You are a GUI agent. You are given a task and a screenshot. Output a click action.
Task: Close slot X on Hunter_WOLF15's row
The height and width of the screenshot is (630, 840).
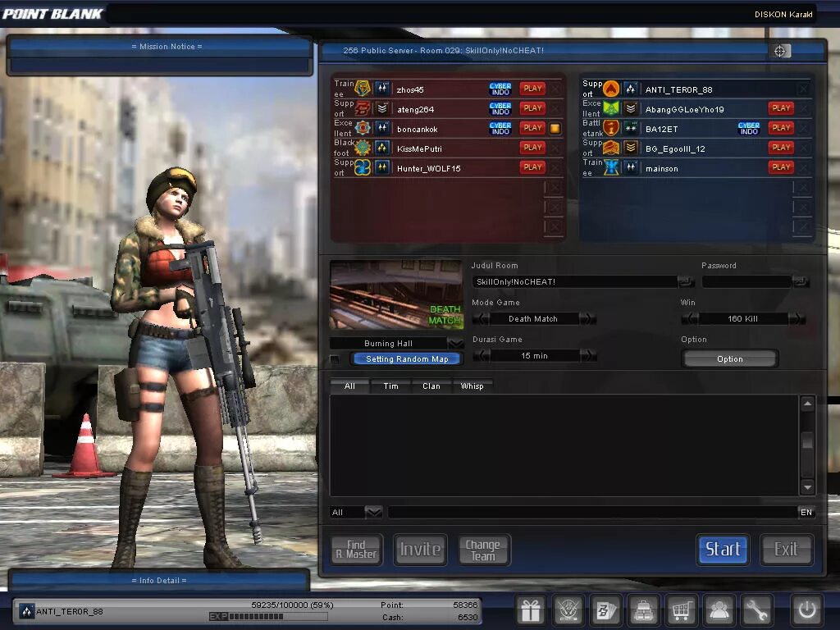(x=555, y=168)
